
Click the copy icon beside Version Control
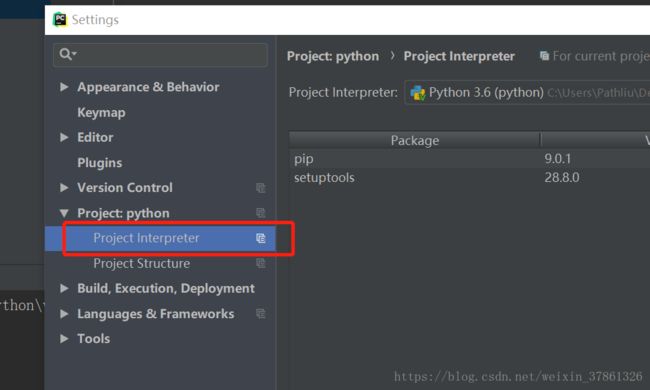[260, 188]
